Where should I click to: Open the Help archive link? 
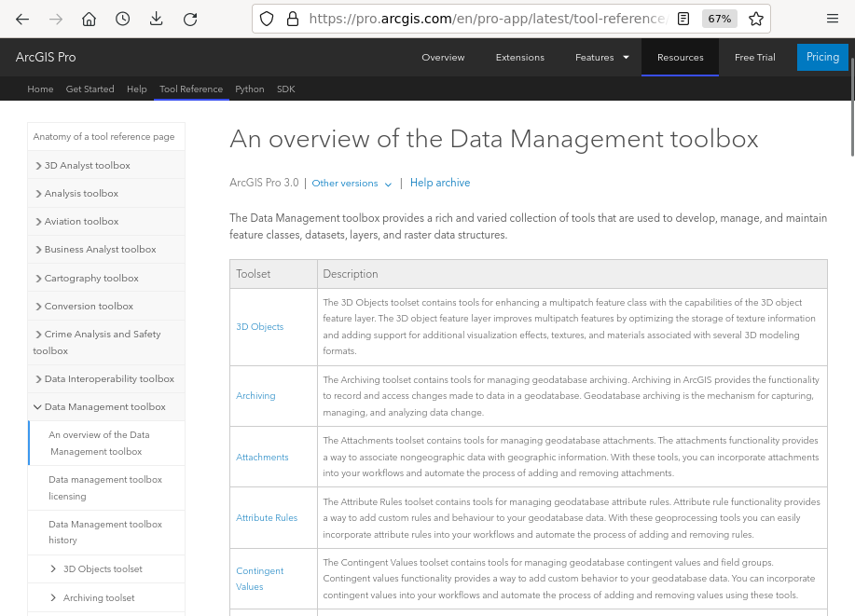[440, 184]
